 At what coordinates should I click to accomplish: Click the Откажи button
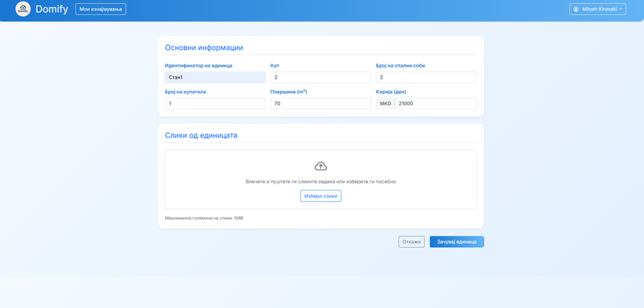coord(411,242)
